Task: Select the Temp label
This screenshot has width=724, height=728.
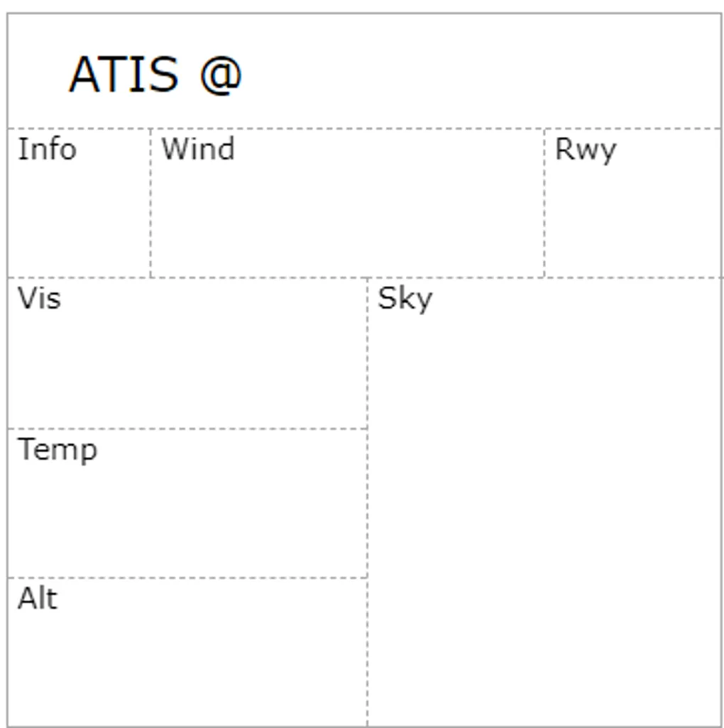Action: [57, 450]
